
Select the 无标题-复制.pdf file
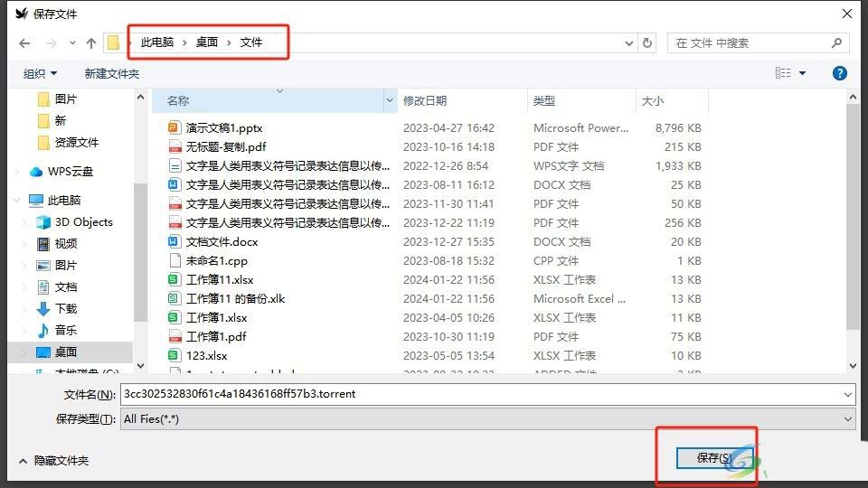coord(225,147)
